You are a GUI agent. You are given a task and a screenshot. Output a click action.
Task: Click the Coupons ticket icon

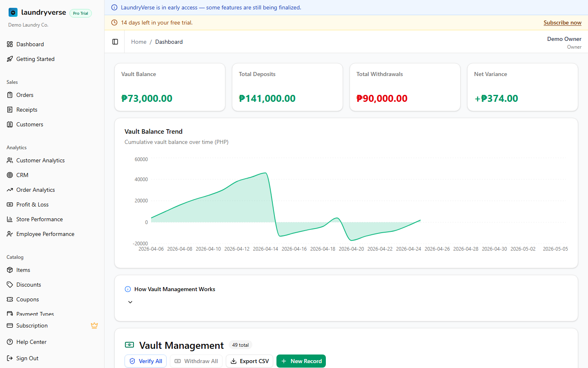(x=10, y=299)
